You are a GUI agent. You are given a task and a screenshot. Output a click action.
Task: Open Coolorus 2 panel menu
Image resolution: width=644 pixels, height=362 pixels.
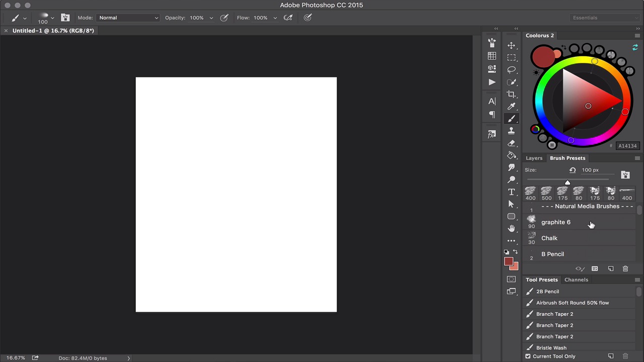click(x=637, y=36)
